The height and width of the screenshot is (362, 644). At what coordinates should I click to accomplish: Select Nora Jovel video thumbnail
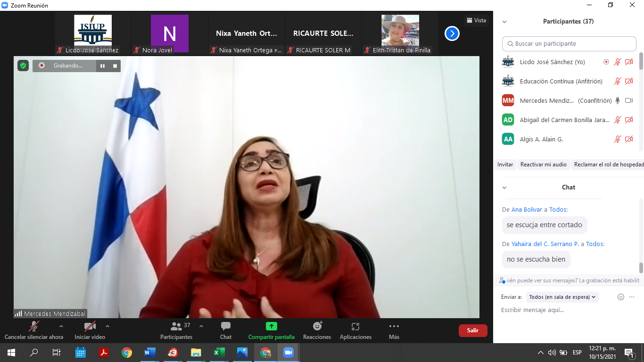click(x=170, y=33)
